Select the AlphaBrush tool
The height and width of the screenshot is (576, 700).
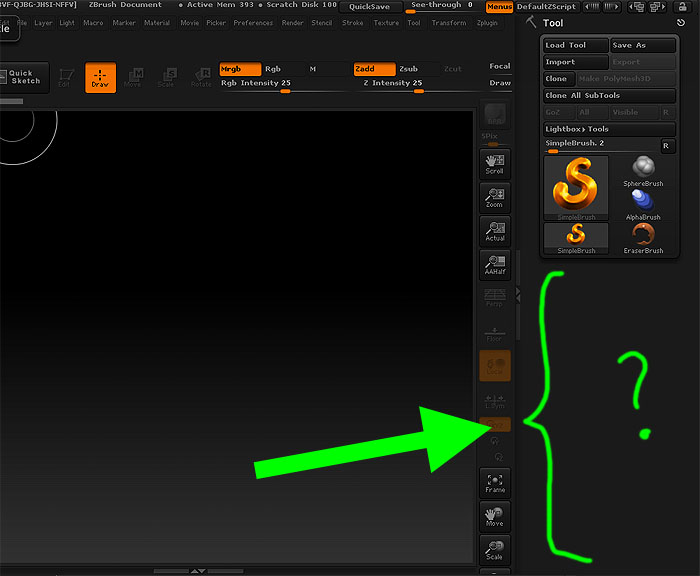coord(643,205)
